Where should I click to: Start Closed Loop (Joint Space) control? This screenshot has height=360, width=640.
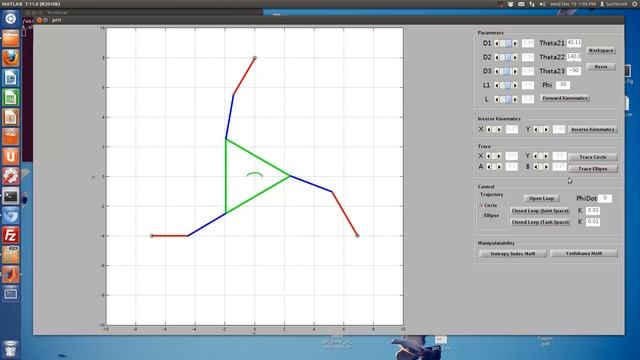click(x=540, y=211)
